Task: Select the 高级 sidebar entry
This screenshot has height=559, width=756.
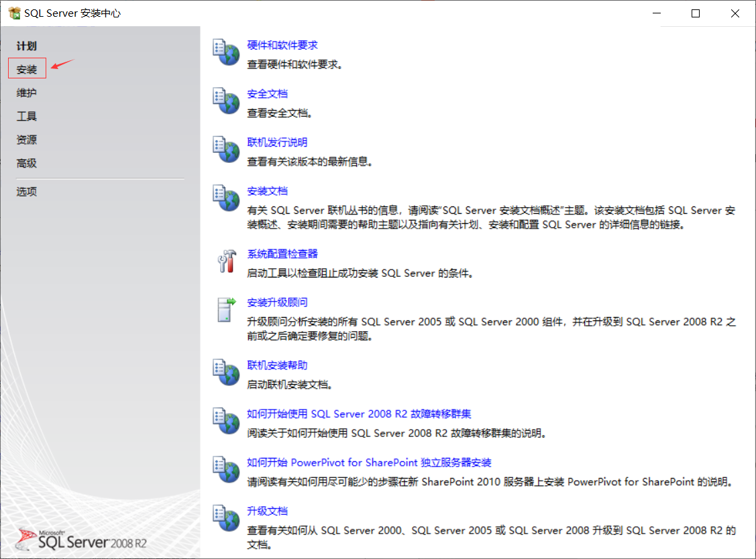Action: tap(26, 163)
